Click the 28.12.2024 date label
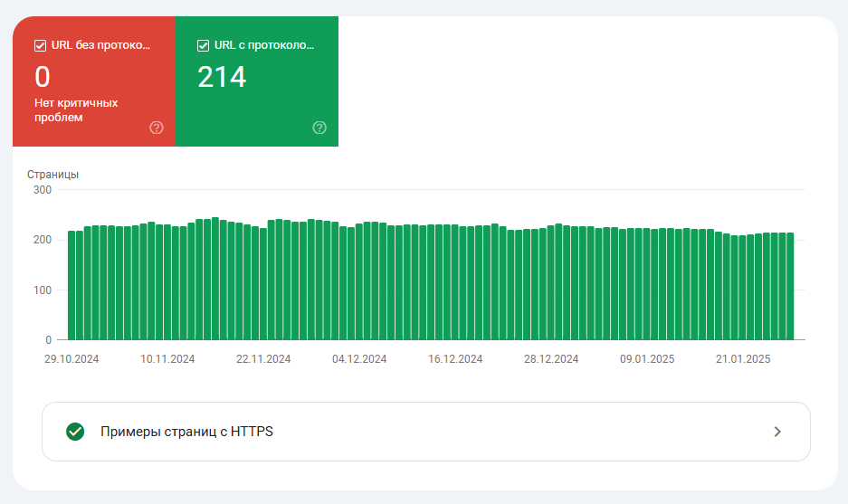 [551, 359]
